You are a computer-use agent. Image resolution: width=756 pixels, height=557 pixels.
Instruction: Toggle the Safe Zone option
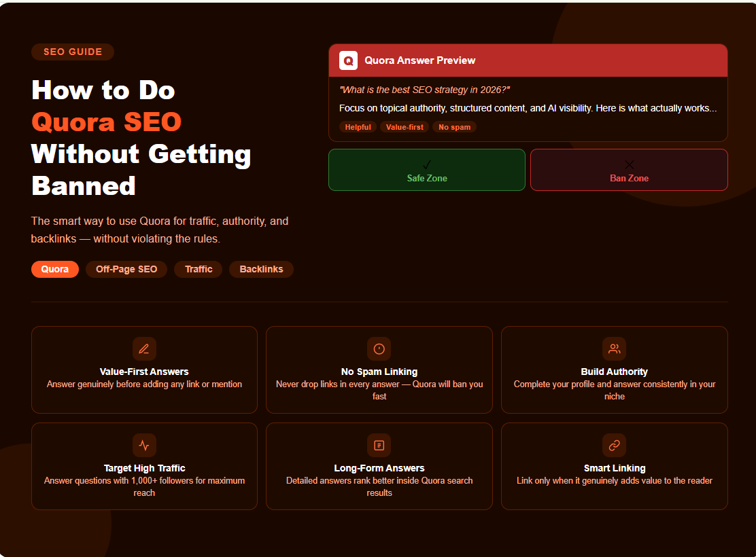click(x=426, y=170)
